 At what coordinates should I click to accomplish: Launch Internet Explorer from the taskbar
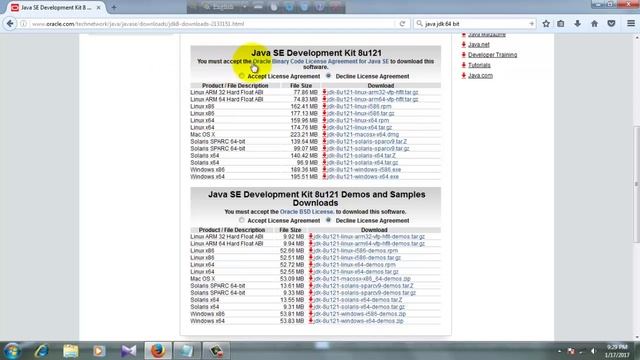pos(42,351)
